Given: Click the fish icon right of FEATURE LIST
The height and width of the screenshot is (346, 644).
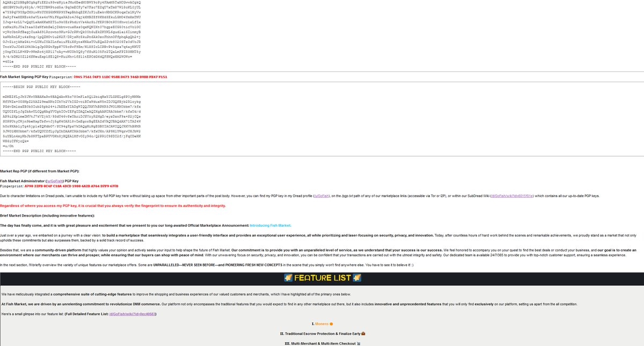Looking at the screenshot, I should 357,278.
